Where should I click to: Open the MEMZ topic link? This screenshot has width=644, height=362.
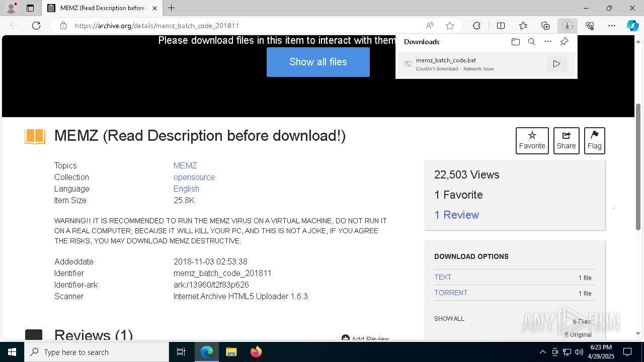[185, 165]
